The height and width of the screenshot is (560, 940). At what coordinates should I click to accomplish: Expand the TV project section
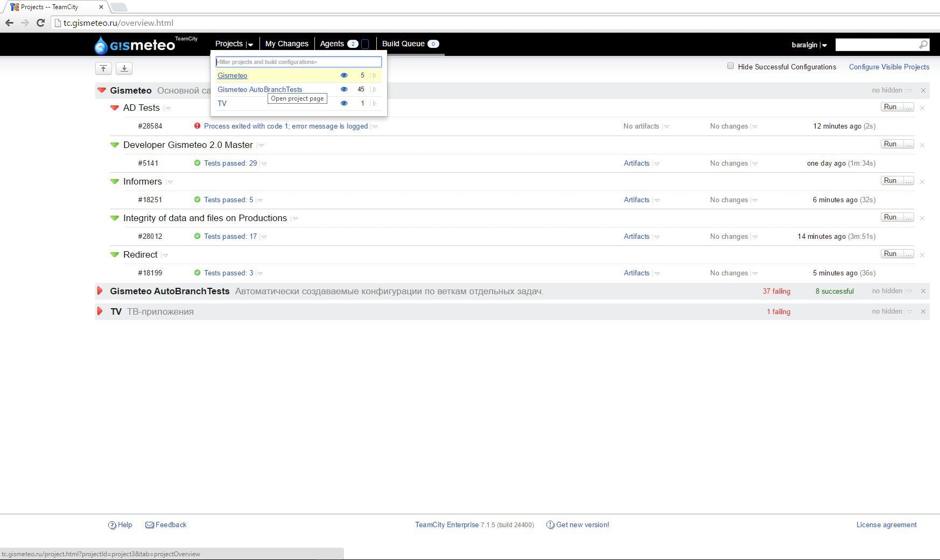100,311
